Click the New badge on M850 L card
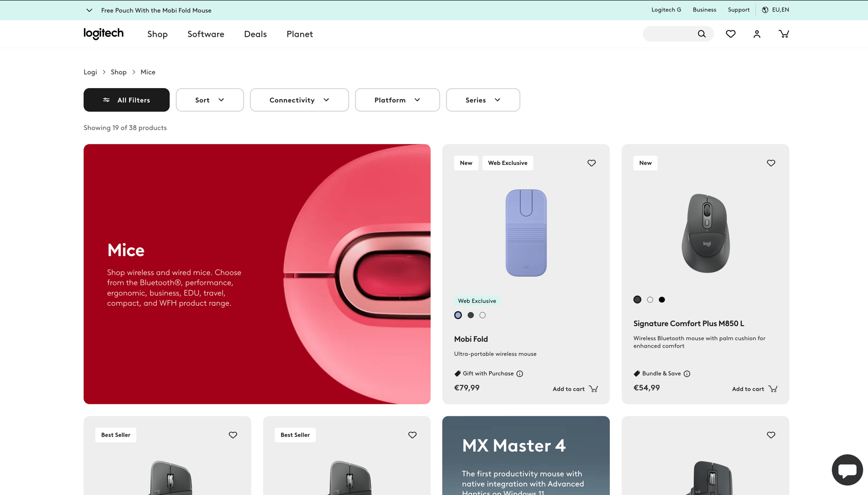 tap(645, 163)
